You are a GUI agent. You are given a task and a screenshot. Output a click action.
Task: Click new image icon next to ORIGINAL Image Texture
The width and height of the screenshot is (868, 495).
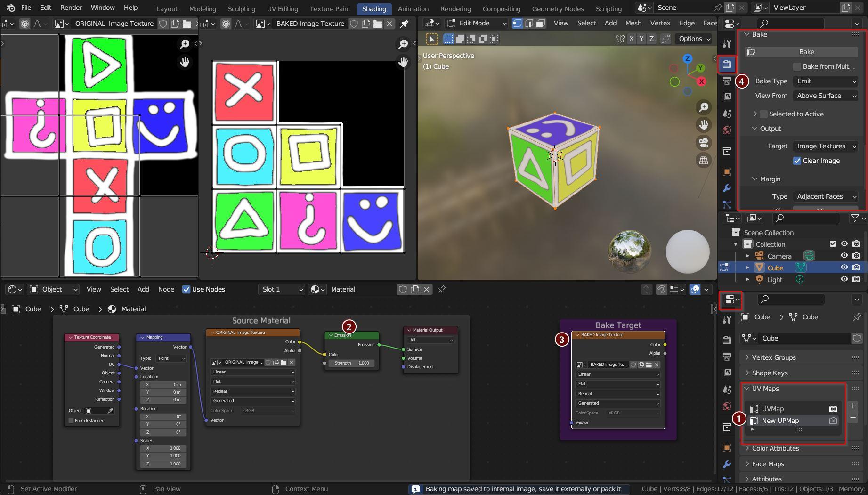click(175, 24)
